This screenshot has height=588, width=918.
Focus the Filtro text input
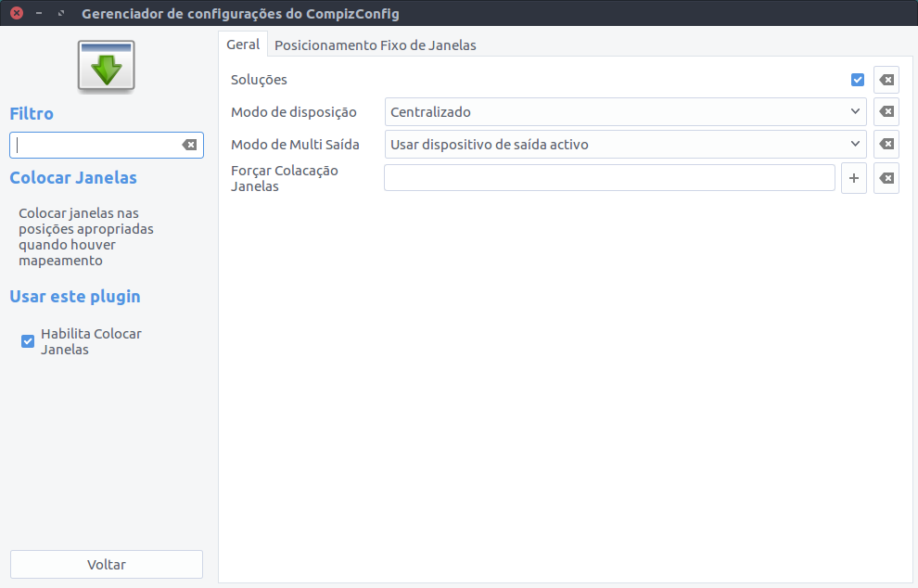96,145
